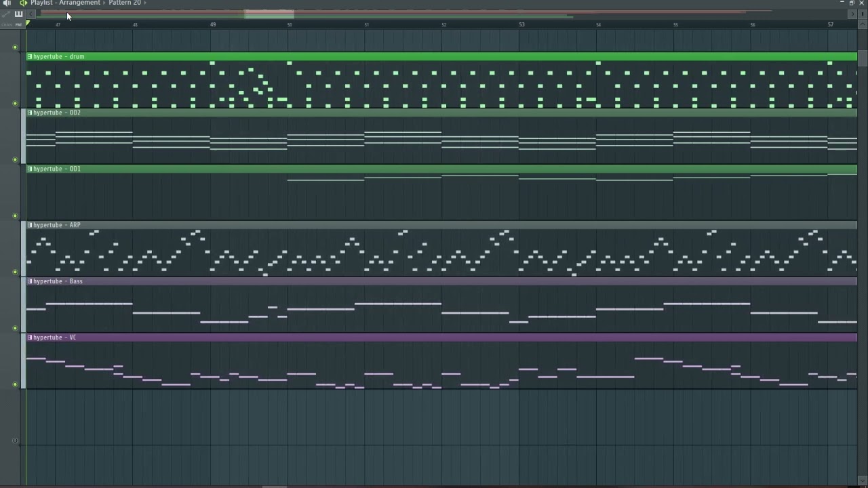Select the hypertube - OD1 clip title bar
This screenshot has height=488, width=868.
point(441,169)
